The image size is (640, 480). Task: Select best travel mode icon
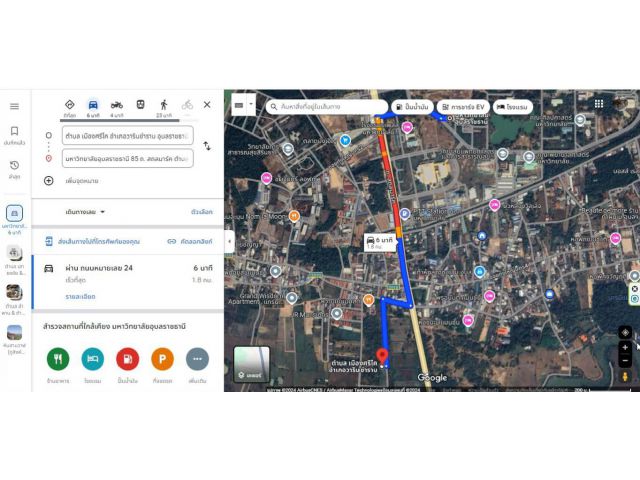coord(70,105)
